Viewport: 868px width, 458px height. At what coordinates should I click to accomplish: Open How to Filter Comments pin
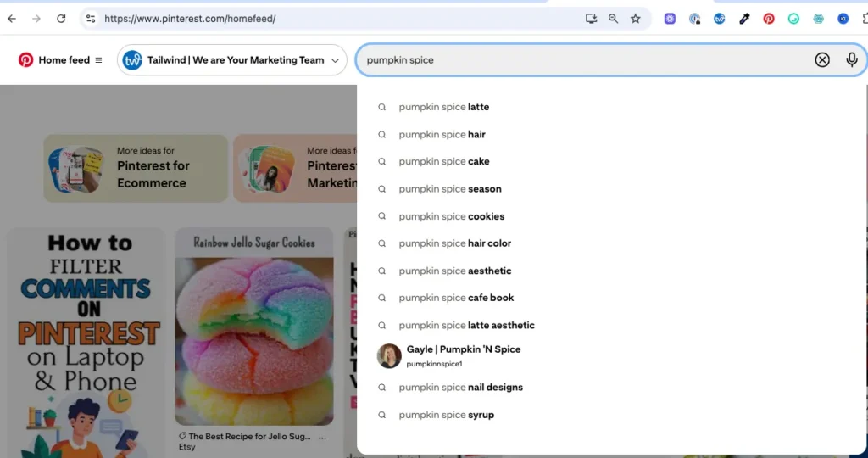(x=86, y=343)
